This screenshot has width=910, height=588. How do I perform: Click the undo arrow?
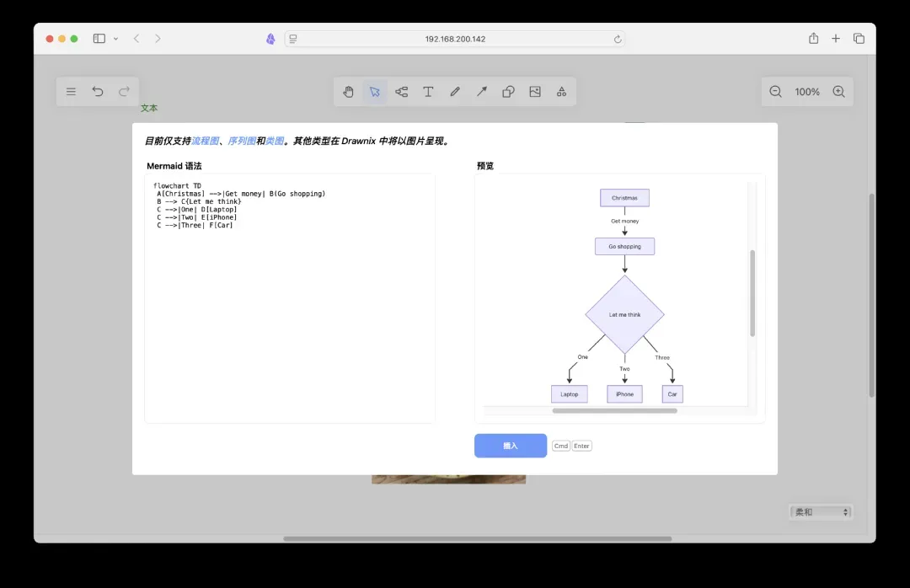click(98, 92)
